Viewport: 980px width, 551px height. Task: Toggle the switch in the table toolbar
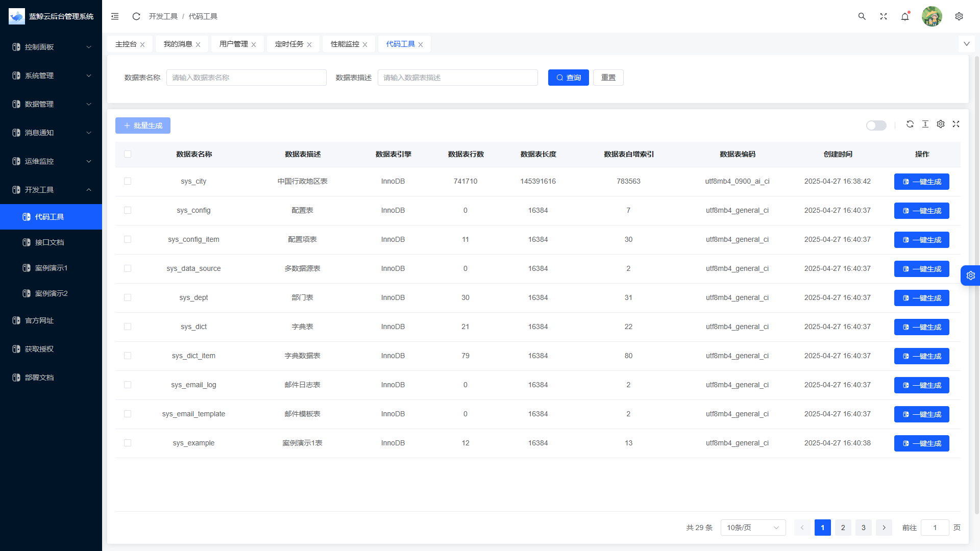876,126
